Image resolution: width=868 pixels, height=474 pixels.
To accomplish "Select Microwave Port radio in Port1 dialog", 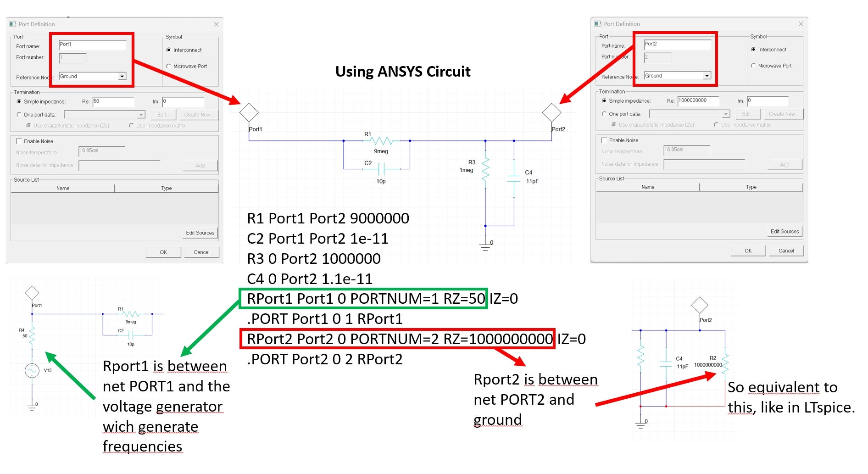I will point(169,66).
